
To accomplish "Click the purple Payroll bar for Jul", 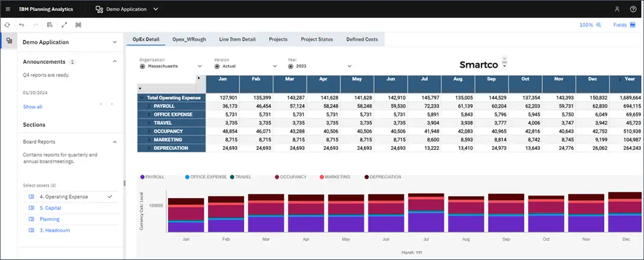I will click(426, 222).
